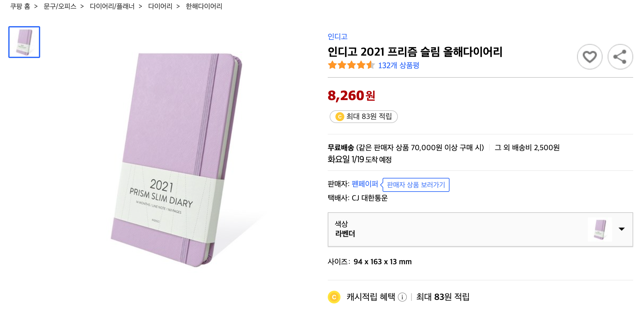644x313 pixels.
Task: Click the star rating icons
Action: coord(351,65)
